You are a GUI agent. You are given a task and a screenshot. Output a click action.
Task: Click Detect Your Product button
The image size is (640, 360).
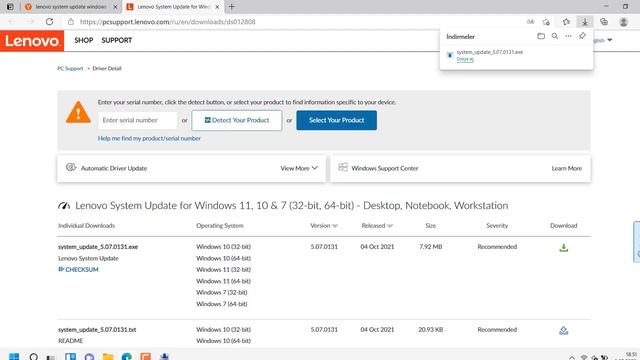[x=237, y=120]
